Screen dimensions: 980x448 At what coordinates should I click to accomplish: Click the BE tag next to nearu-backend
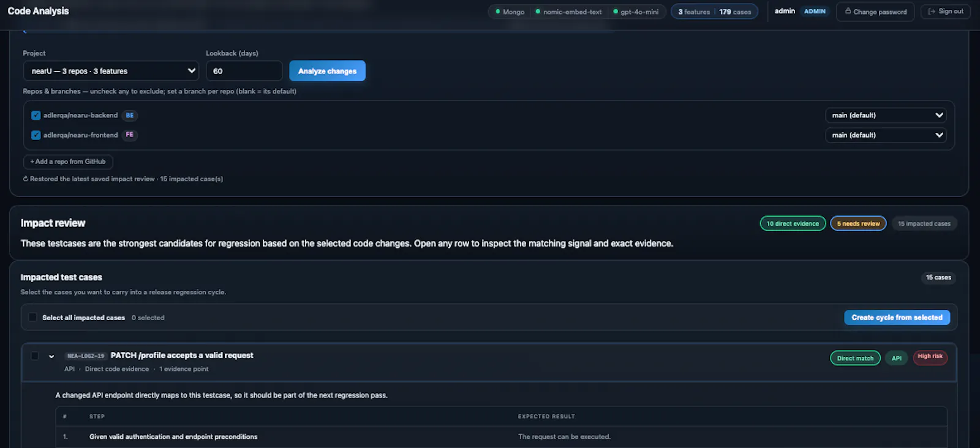[129, 115]
